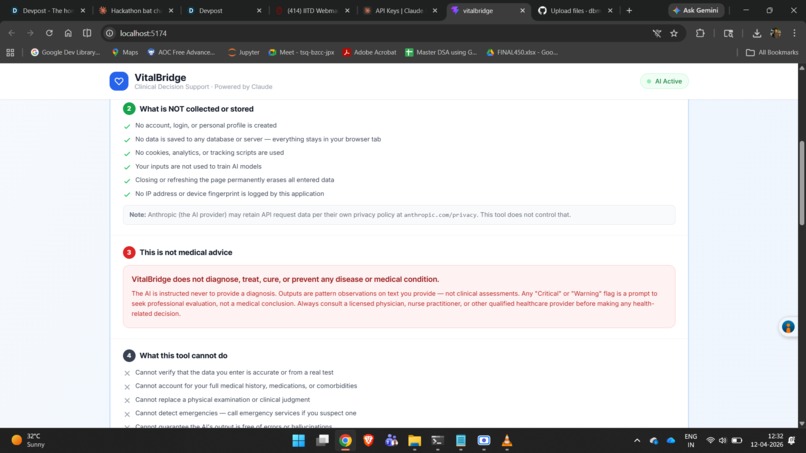806x453 pixels.
Task: Open the Jupyter bookmark
Action: pos(244,52)
